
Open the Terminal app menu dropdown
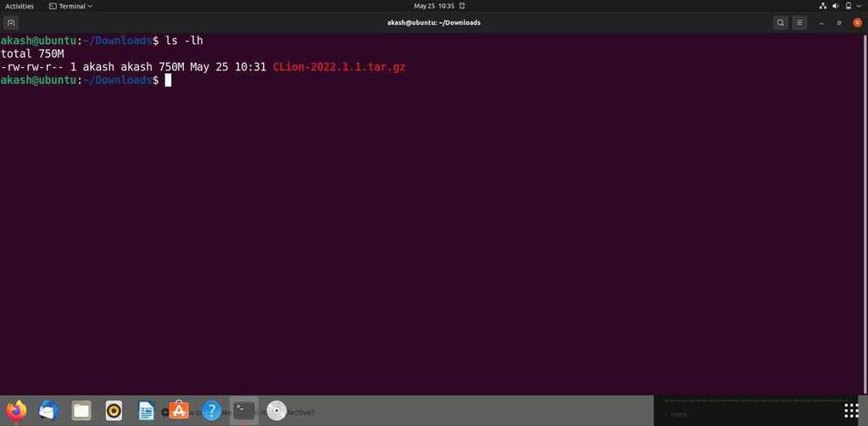71,6
